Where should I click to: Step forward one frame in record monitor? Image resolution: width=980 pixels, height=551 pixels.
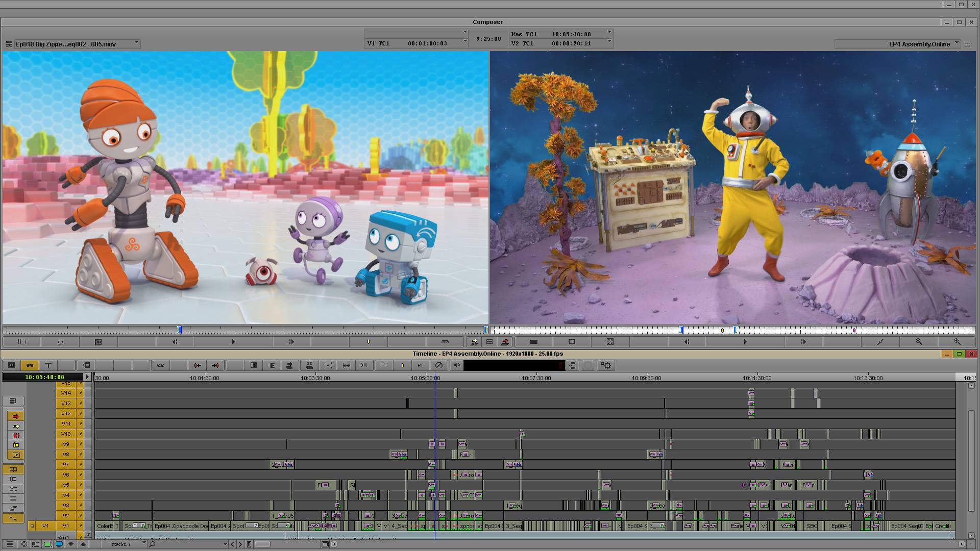pos(803,342)
